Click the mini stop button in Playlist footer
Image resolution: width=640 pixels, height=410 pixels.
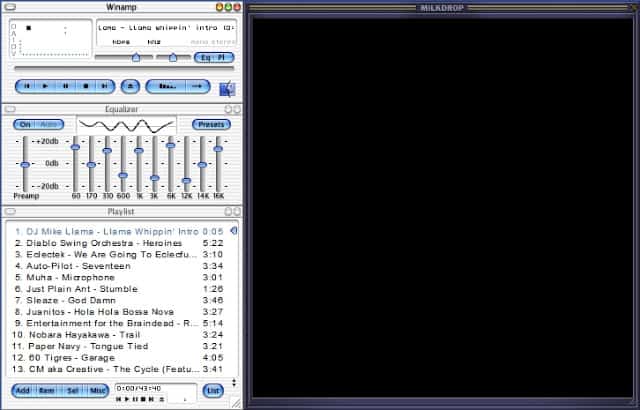[x=143, y=399]
